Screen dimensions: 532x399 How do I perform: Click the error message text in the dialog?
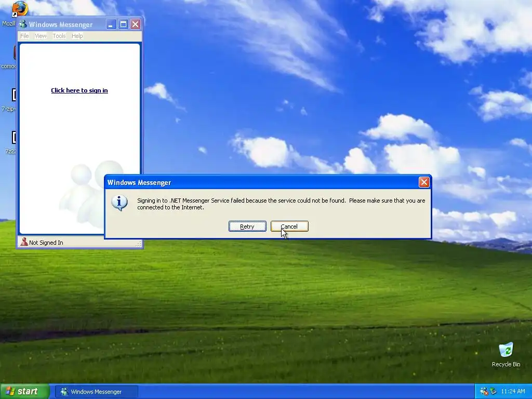coord(281,204)
